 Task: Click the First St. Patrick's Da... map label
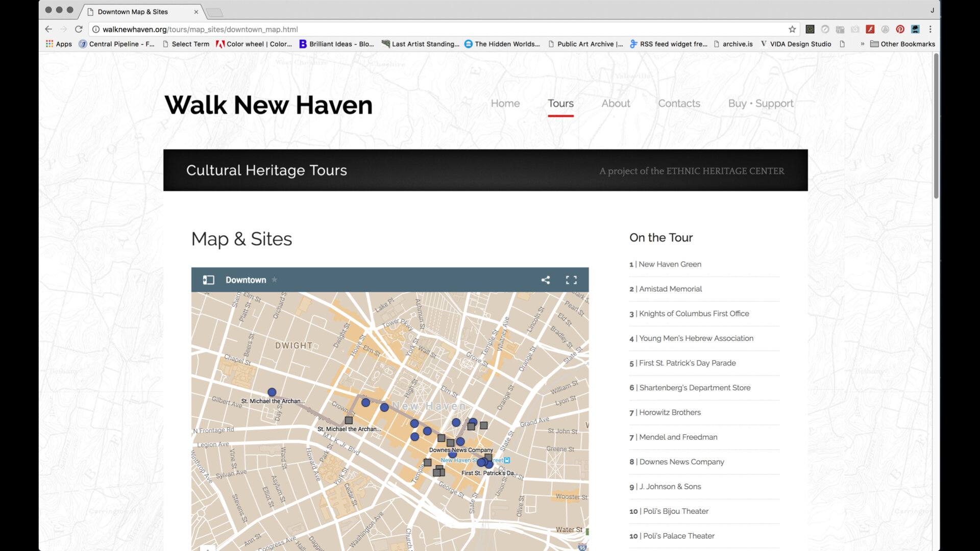[490, 473]
